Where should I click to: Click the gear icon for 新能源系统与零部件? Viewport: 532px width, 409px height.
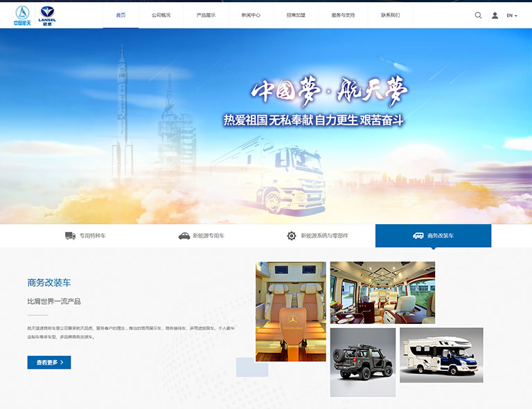tap(292, 236)
